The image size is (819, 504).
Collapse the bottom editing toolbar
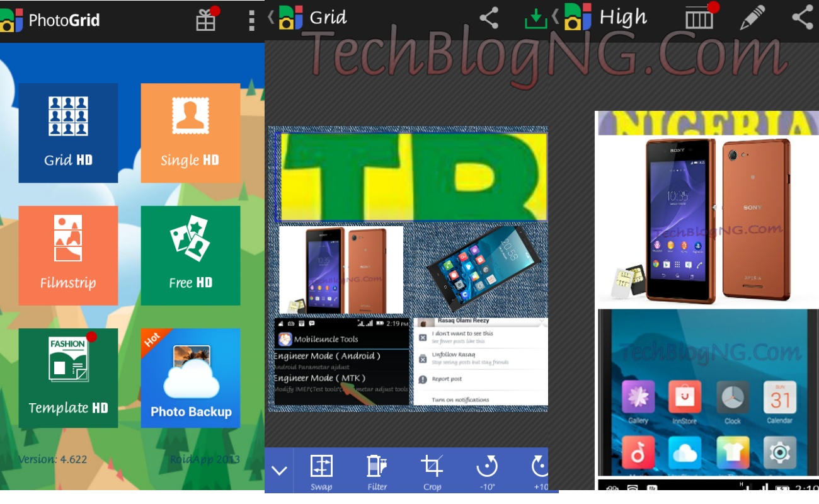(x=279, y=470)
